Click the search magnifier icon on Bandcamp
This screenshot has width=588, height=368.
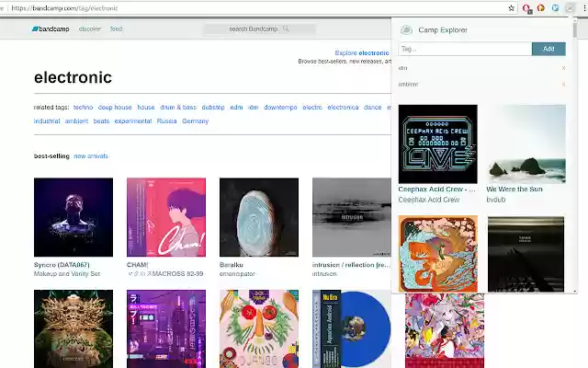(286, 29)
